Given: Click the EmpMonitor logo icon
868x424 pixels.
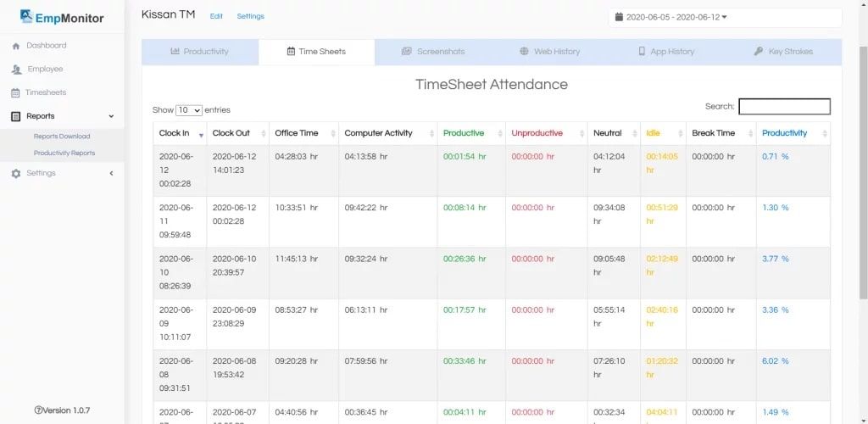Looking at the screenshot, I should (x=26, y=16).
